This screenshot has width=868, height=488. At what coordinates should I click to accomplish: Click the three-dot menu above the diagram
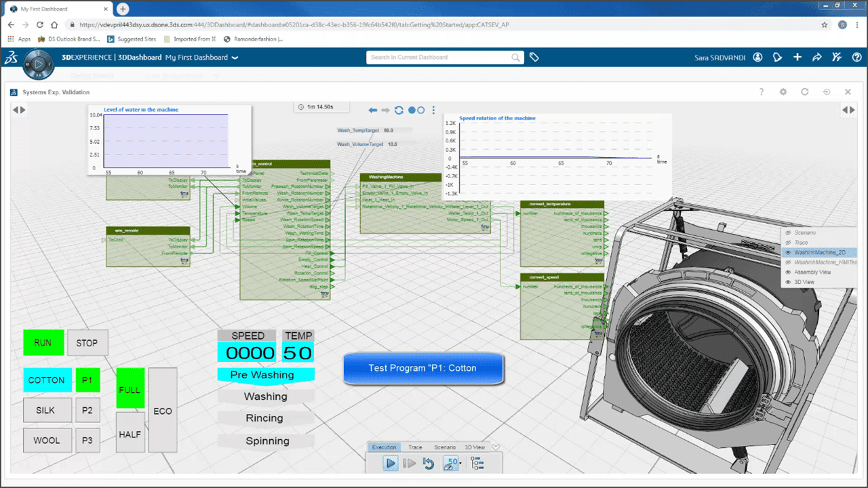click(x=434, y=110)
